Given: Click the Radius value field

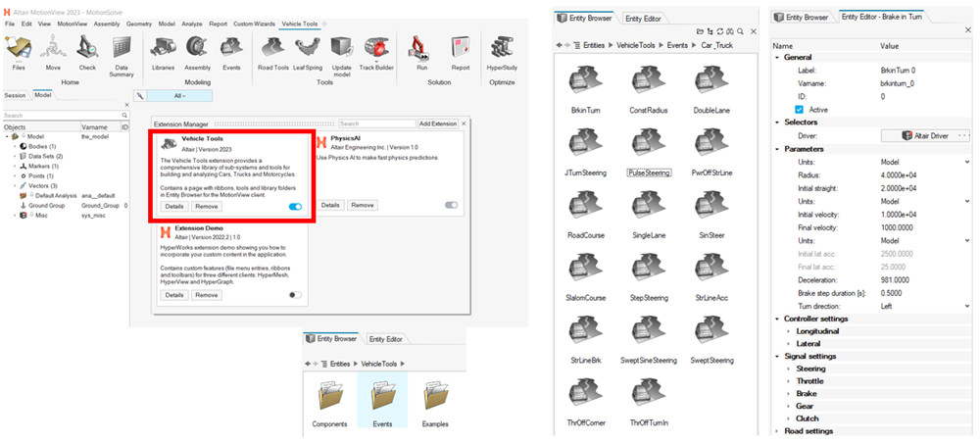Looking at the screenshot, I should tap(921, 174).
